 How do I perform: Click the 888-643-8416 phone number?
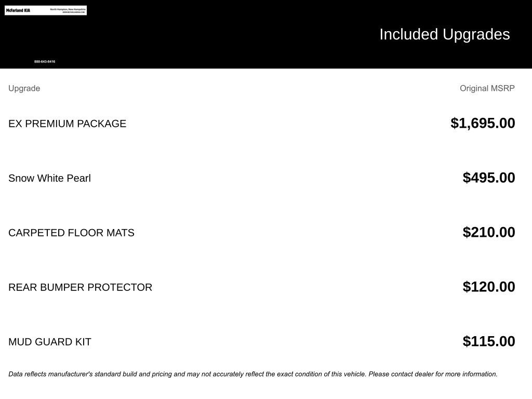click(x=45, y=62)
